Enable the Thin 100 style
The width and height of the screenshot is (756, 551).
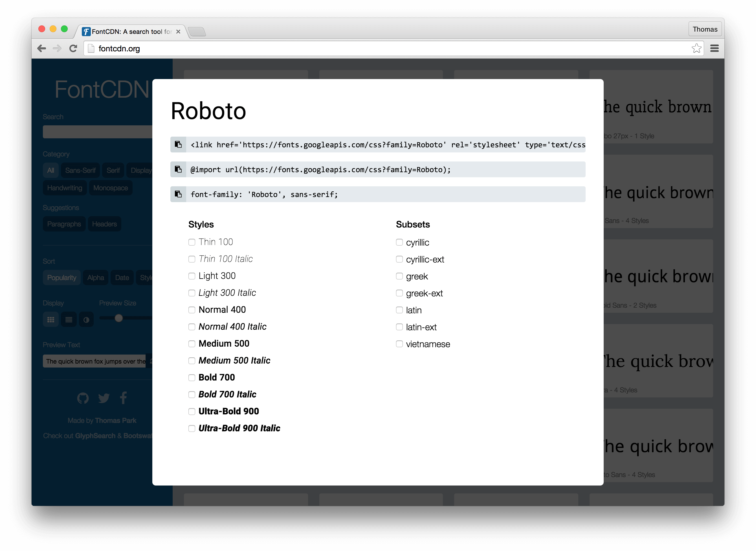pyautogui.click(x=192, y=242)
